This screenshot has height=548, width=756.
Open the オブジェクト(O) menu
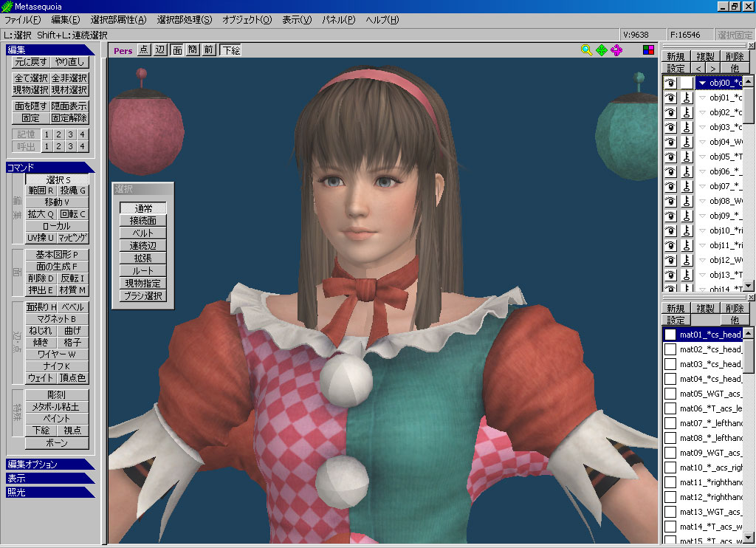[x=247, y=20]
